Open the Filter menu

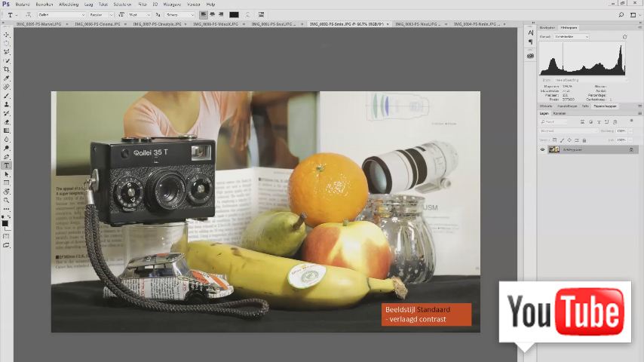tap(142, 5)
